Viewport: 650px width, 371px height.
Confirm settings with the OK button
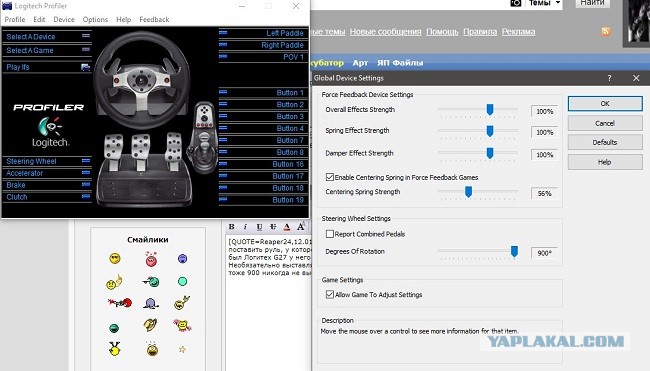605,104
